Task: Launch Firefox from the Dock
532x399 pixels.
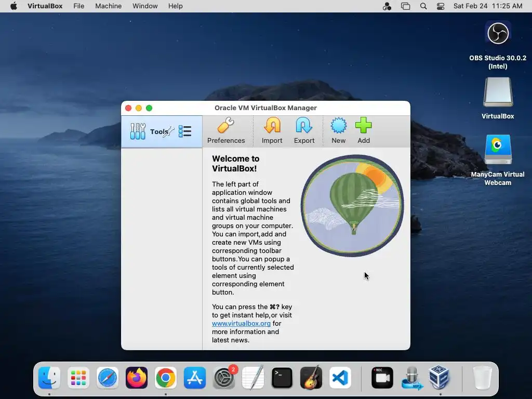Action: (137, 378)
